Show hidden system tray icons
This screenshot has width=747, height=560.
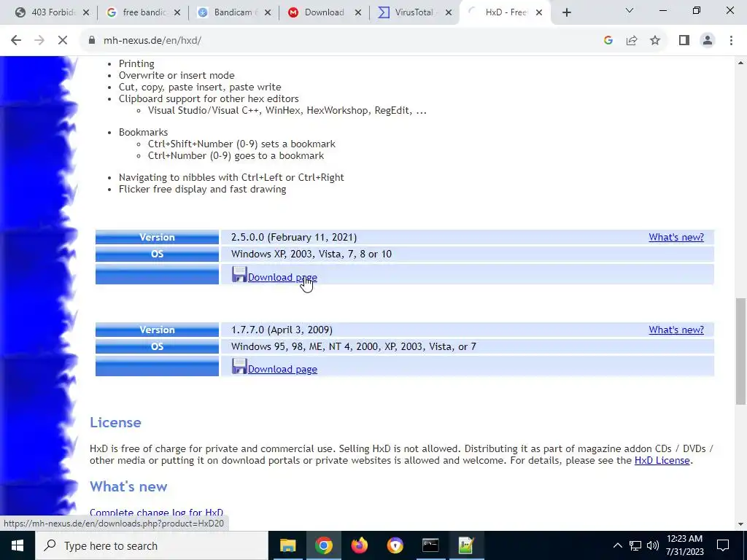pos(617,545)
